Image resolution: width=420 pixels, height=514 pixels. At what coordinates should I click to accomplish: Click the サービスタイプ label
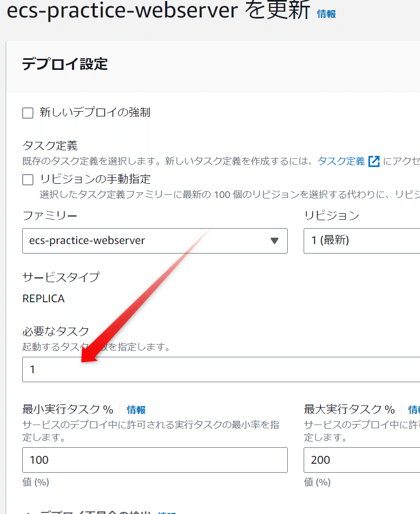[x=61, y=277]
